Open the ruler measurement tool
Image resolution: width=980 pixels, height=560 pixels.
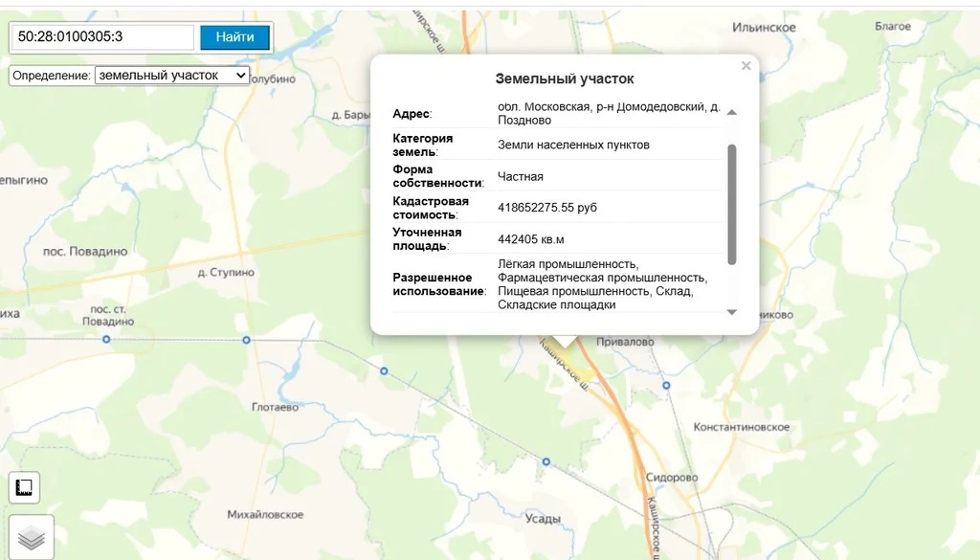click(x=24, y=488)
